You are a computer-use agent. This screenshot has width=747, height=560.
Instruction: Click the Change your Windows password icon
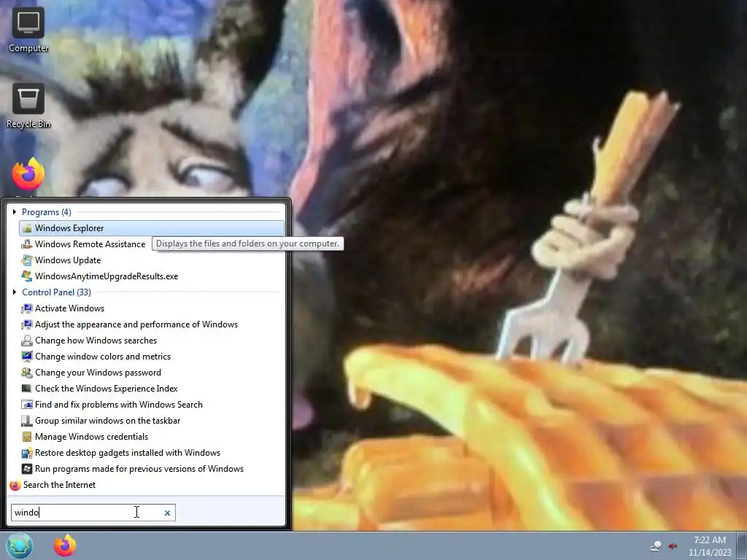[x=27, y=373]
